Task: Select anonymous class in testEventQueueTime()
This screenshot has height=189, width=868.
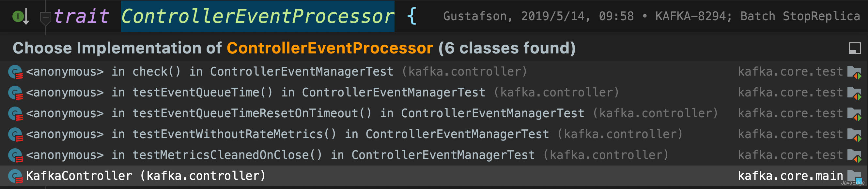Action: click(x=434, y=93)
